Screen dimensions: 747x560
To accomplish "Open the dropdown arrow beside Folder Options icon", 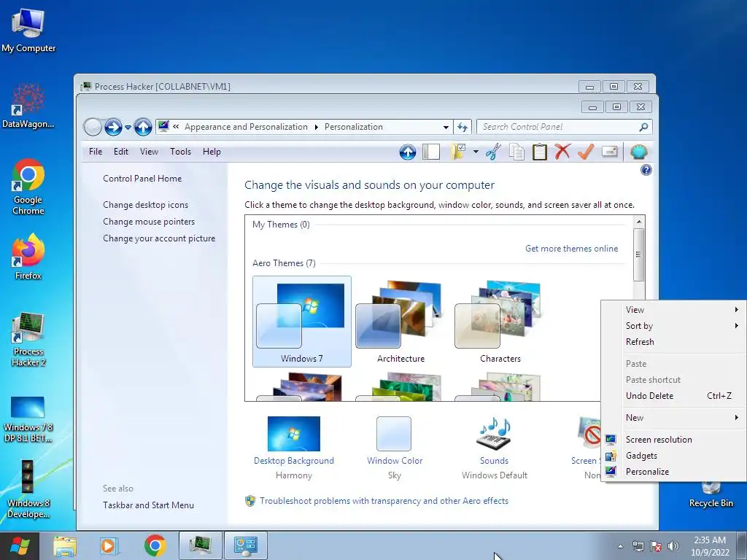I will tap(476, 152).
